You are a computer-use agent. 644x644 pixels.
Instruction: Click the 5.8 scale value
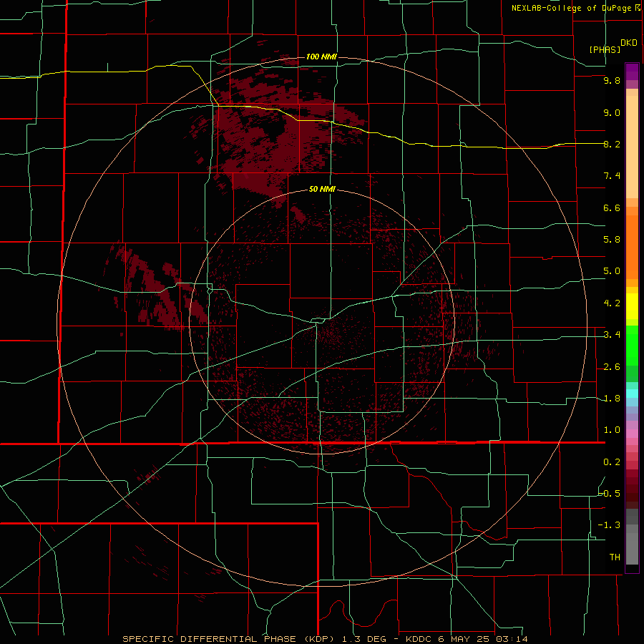point(612,239)
